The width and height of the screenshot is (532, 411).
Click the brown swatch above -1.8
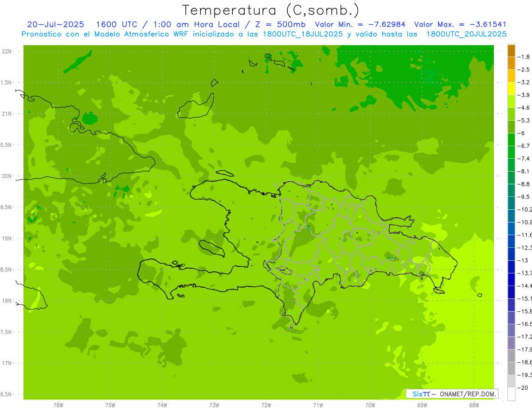pos(511,51)
